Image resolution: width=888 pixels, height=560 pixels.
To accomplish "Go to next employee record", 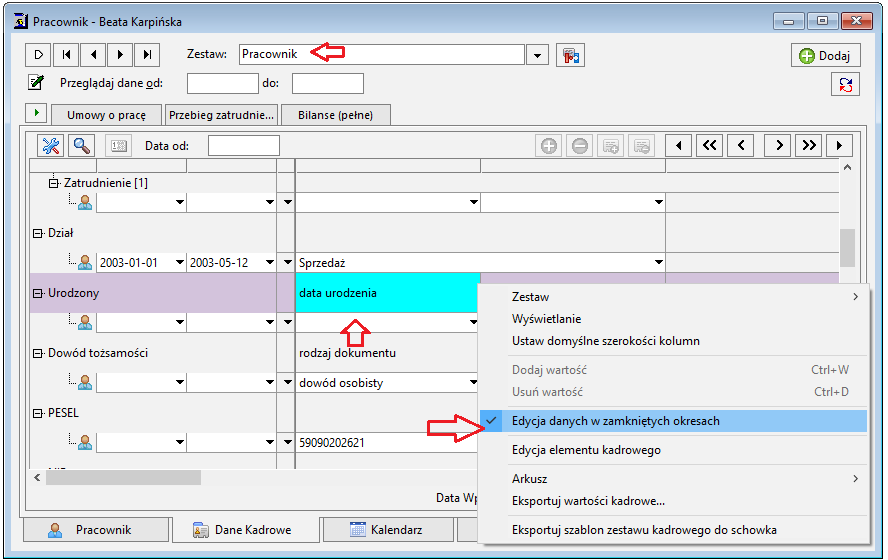I will click(x=120, y=55).
